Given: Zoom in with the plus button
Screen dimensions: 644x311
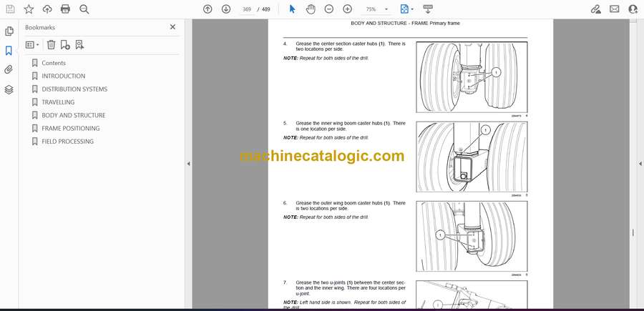Looking at the screenshot, I should pyautogui.click(x=348, y=9).
